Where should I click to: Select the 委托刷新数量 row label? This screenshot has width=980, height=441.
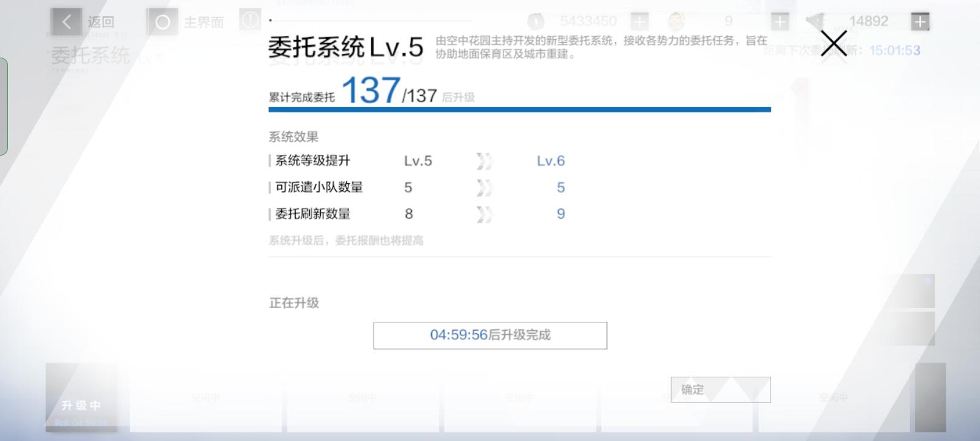(x=313, y=214)
